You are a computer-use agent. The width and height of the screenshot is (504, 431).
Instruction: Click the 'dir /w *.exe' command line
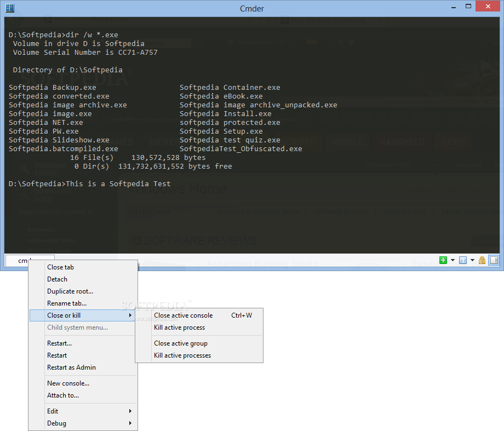coord(92,35)
